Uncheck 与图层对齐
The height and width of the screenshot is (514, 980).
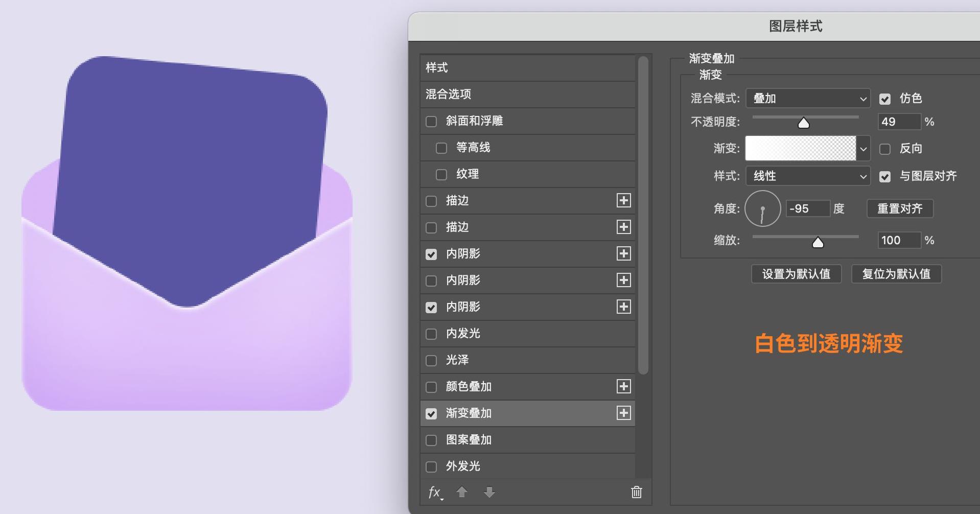tap(885, 177)
